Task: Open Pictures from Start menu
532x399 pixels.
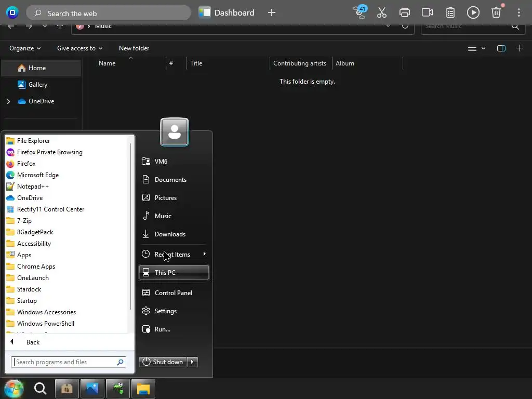Action: click(x=174, y=197)
